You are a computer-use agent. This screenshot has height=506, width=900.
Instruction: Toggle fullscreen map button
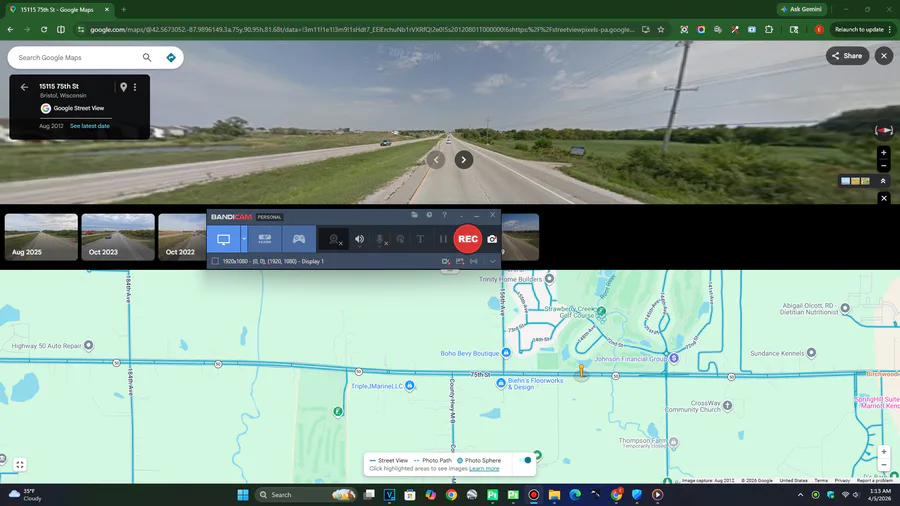pyautogui.click(x=20, y=465)
